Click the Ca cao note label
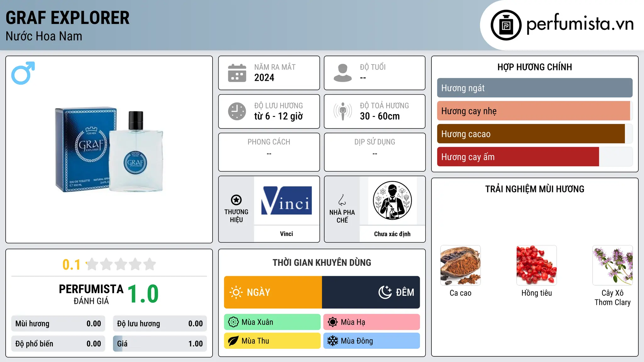The height and width of the screenshot is (362, 644). (x=460, y=293)
